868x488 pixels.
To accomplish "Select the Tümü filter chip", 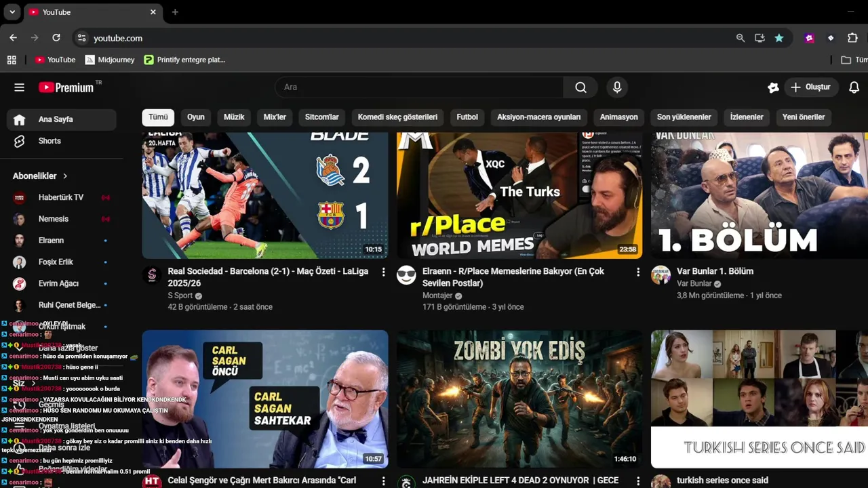I will click(158, 117).
